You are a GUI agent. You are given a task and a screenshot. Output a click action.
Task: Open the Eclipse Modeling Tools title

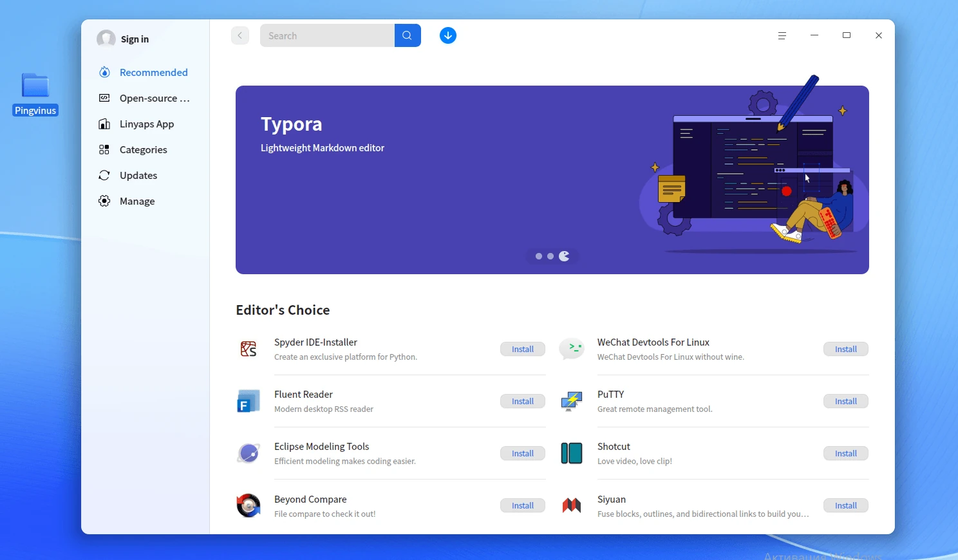321,447
